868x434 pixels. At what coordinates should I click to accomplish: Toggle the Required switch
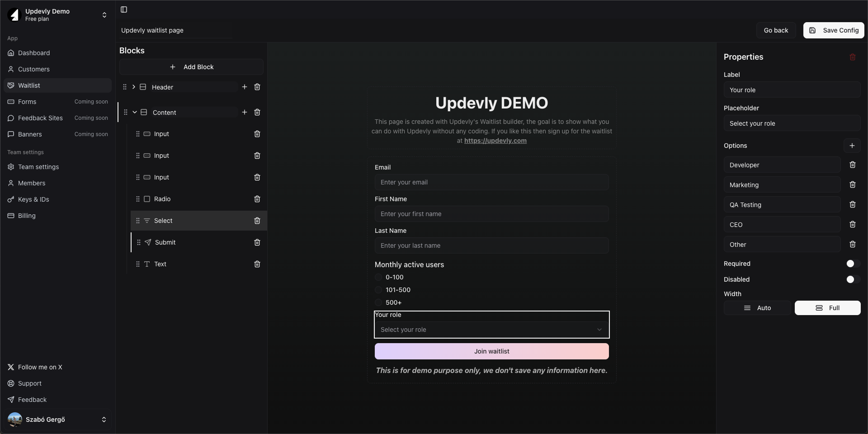(853, 264)
